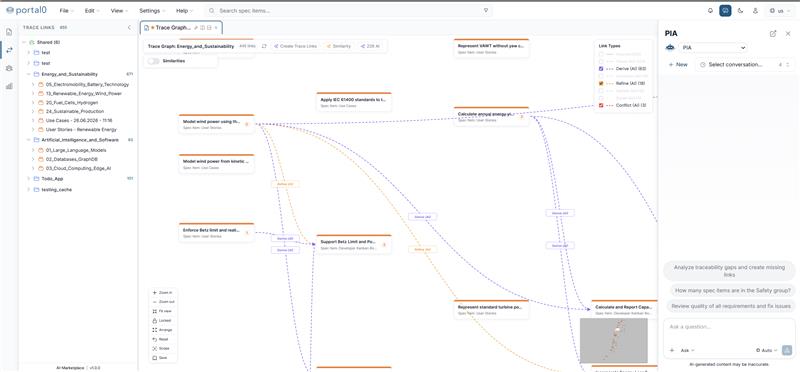Uncheck the Derive (AI) link type
800x372 pixels.
tap(601, 68)
